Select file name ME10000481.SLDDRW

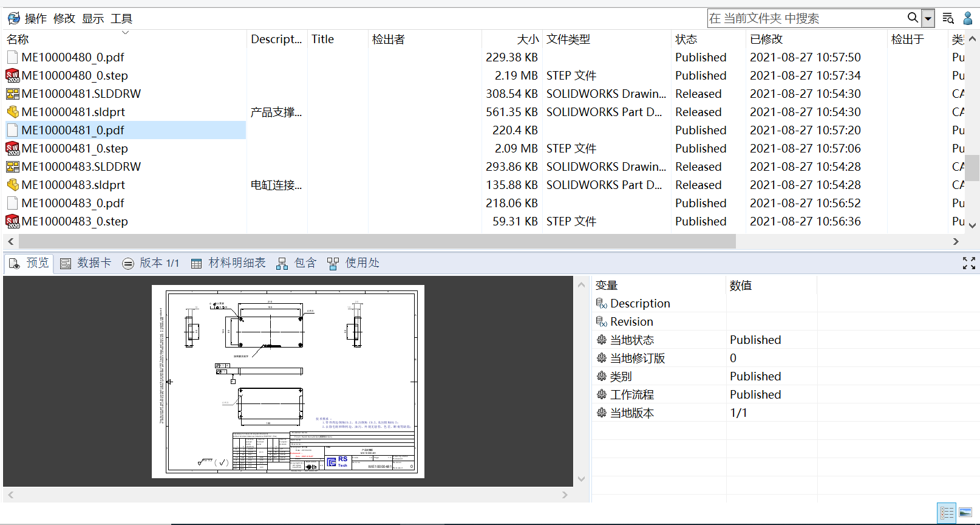[x=81, y=94]
